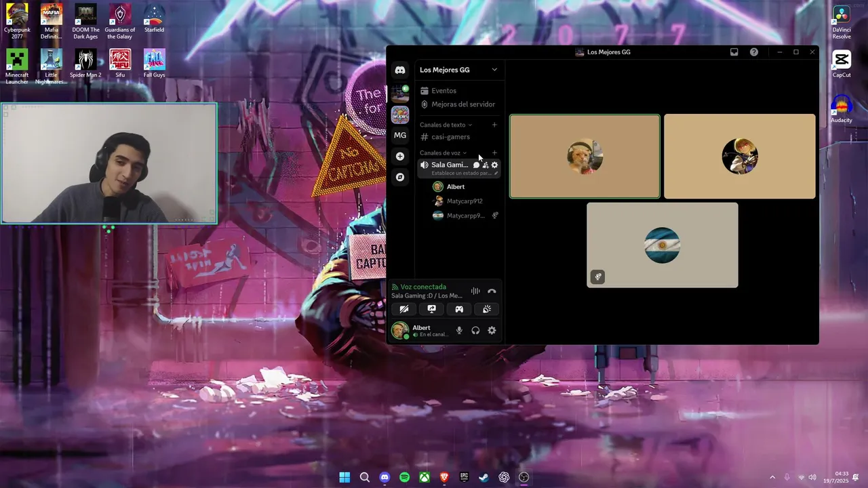Select DOOM The Dark Ages desktop shortcut
Viewport: 868px width, 488px height.
pos(86,22)
